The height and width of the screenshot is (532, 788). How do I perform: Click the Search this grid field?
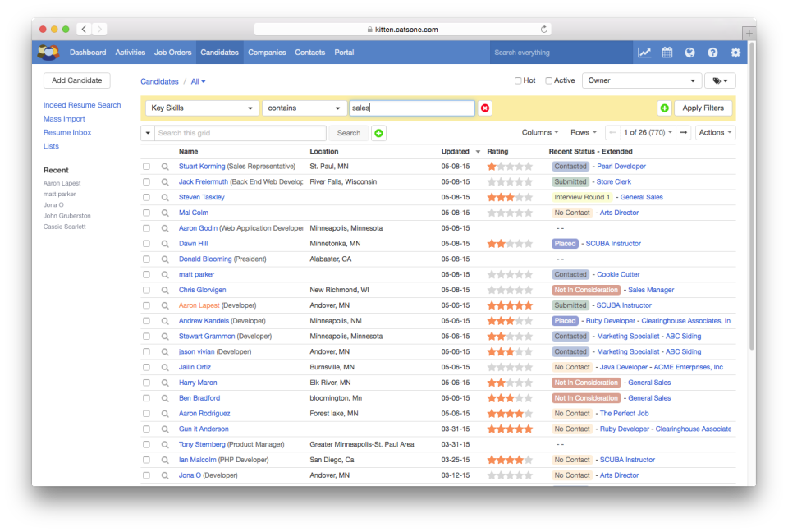pos(241,133)
